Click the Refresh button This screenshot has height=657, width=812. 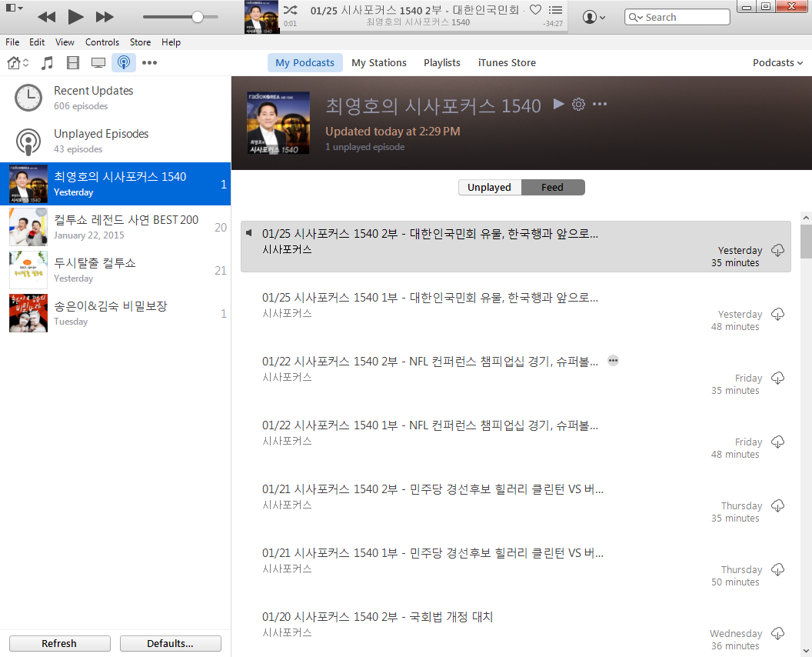(59, 643)
